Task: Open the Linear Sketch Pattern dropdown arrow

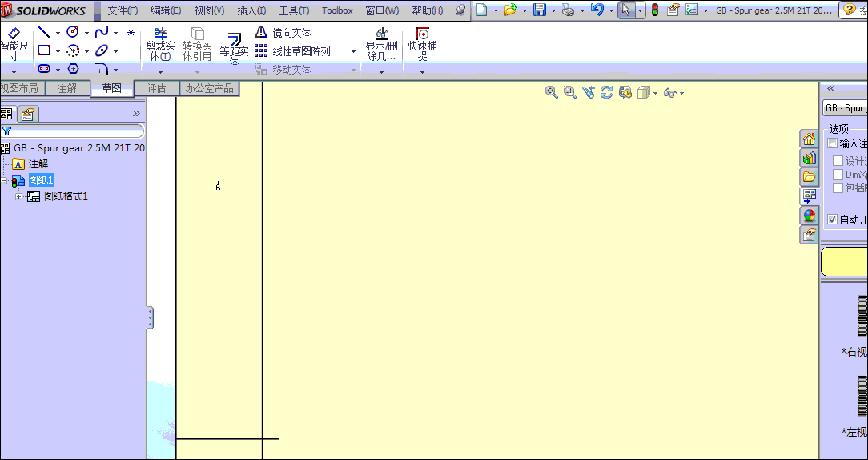Action: 354,51
